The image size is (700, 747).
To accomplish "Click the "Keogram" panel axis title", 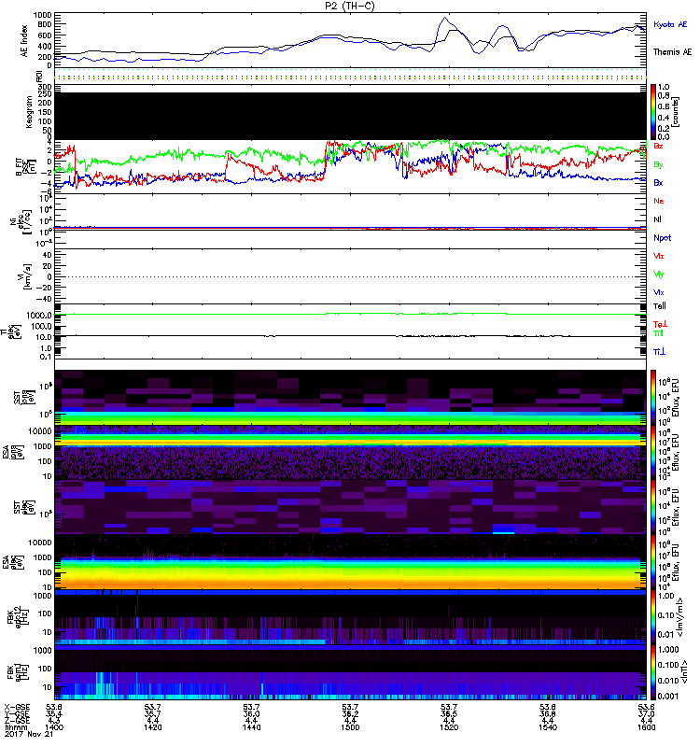I will [x=29, y=111].
